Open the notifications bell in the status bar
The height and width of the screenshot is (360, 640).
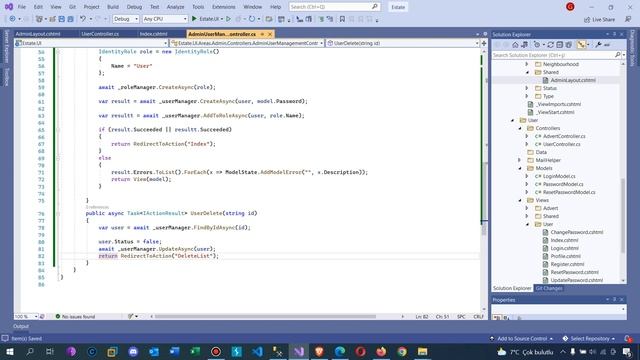628,338
